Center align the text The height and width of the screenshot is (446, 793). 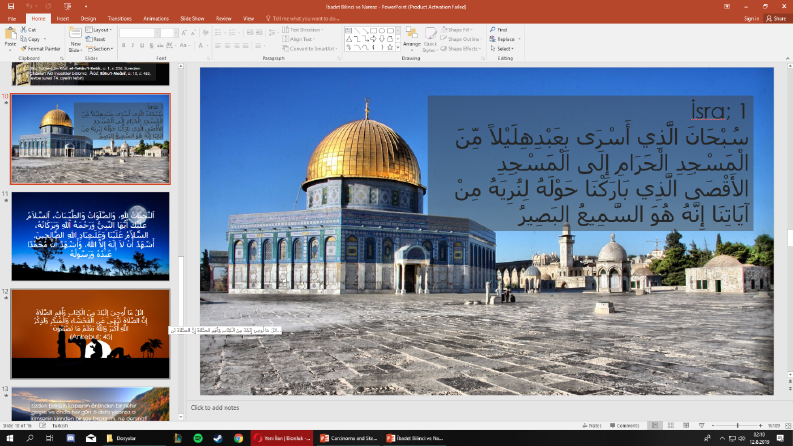pyautogui.click(x=227, y=46)
